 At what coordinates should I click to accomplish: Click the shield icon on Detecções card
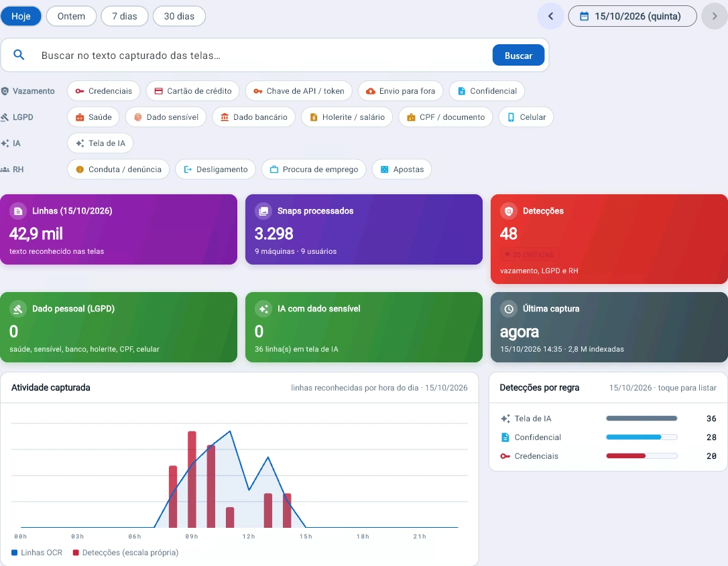(508, 211)
